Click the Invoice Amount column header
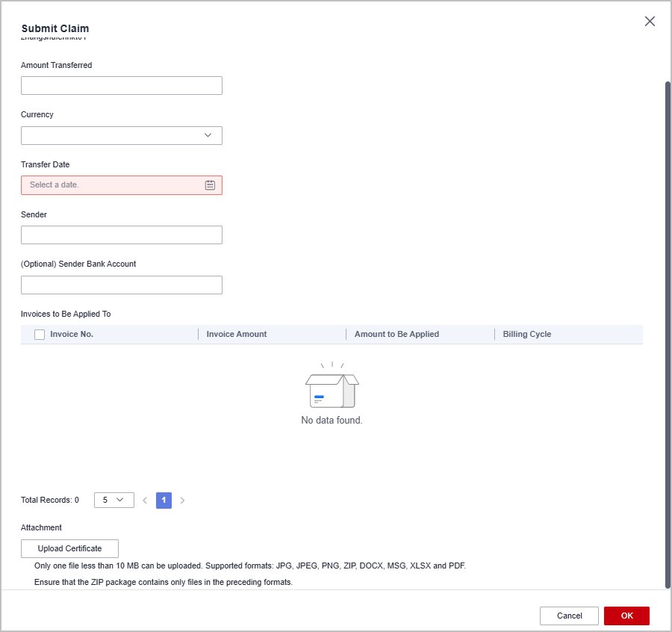The width and height of the screenshot is (672, 632). 237,335
